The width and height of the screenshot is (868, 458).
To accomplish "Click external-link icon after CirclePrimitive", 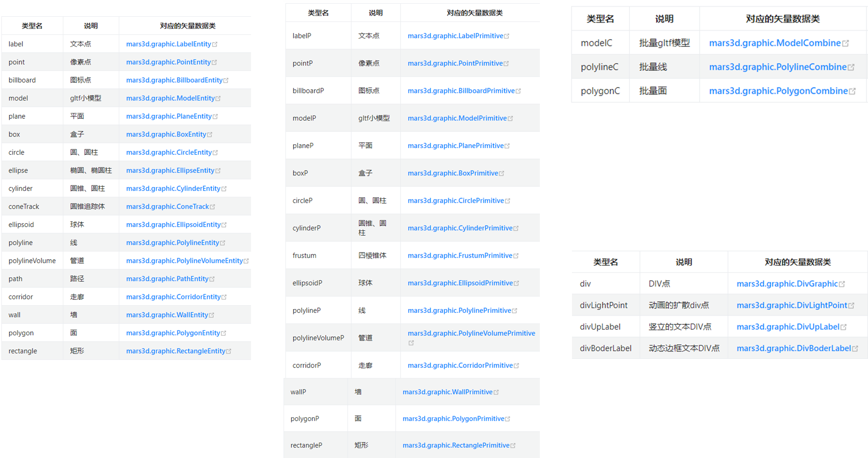I will point(507,201).
